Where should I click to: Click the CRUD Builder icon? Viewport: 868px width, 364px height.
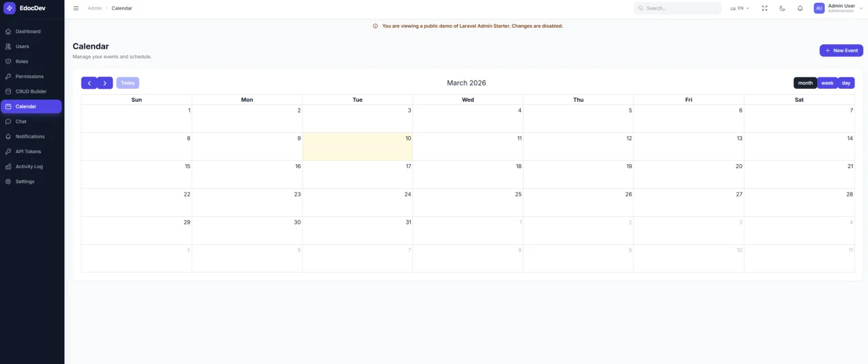tap(8, 92)
